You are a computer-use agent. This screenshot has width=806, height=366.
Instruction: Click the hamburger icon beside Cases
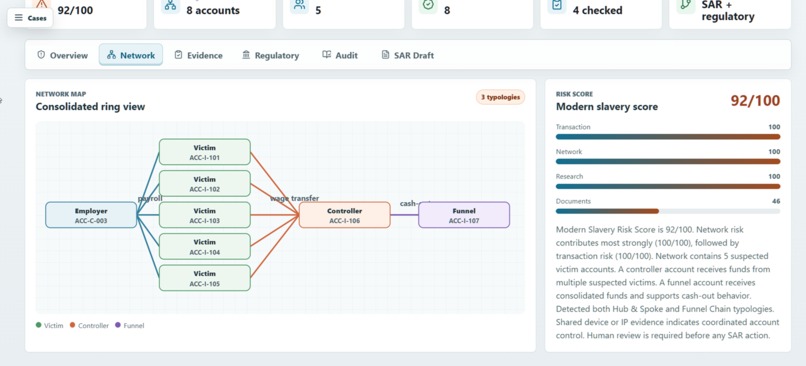tap(19, 18)
